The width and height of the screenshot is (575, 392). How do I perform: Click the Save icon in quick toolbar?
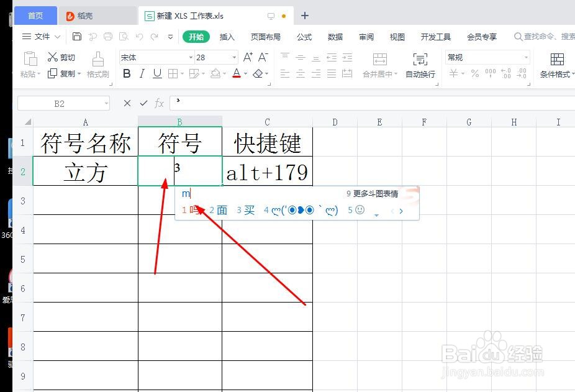(76, 36)
